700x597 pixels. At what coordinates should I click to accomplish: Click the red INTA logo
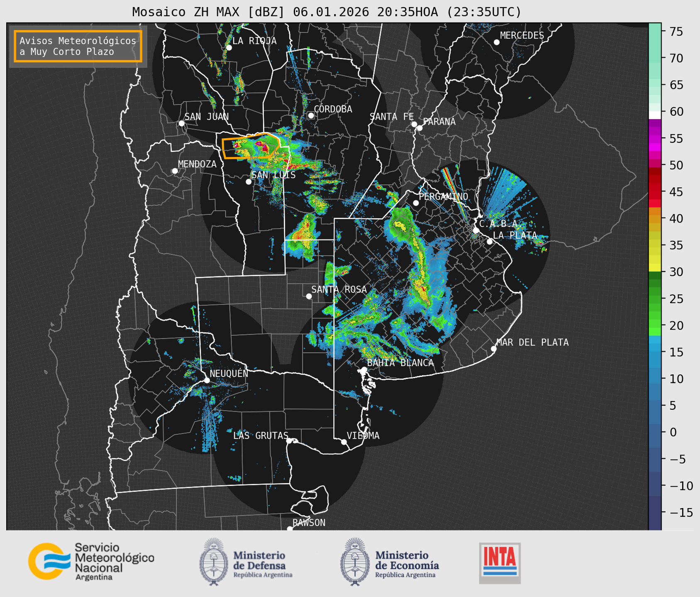coord(500,563)
